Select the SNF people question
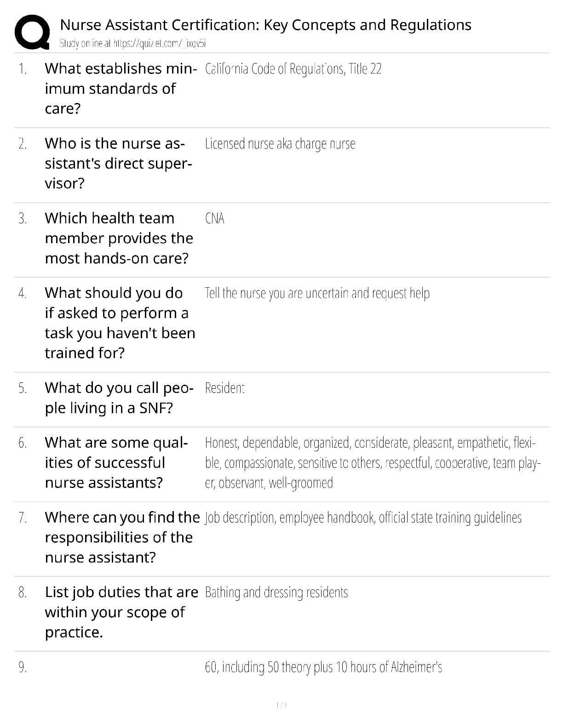 pyautogui.click(x=119, y=398)
